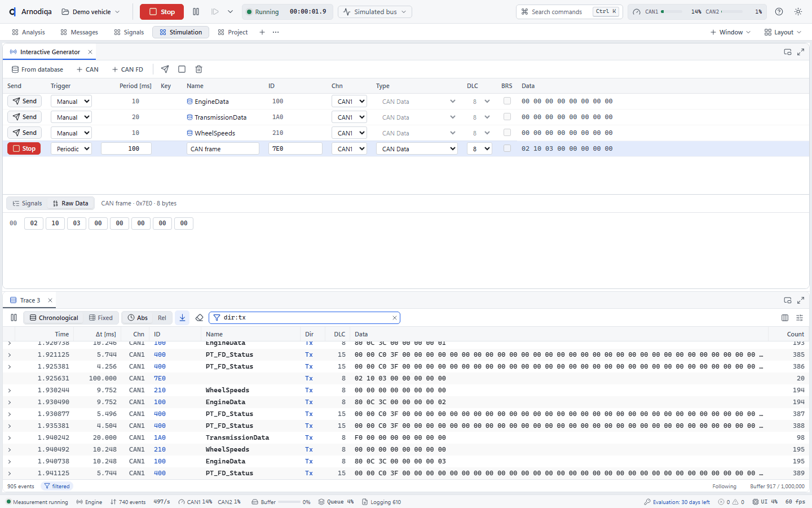The width and height of the screenshot is (812, 508).
Task: Toggle the light/dark theme icon
Action: tap(798, 12)
